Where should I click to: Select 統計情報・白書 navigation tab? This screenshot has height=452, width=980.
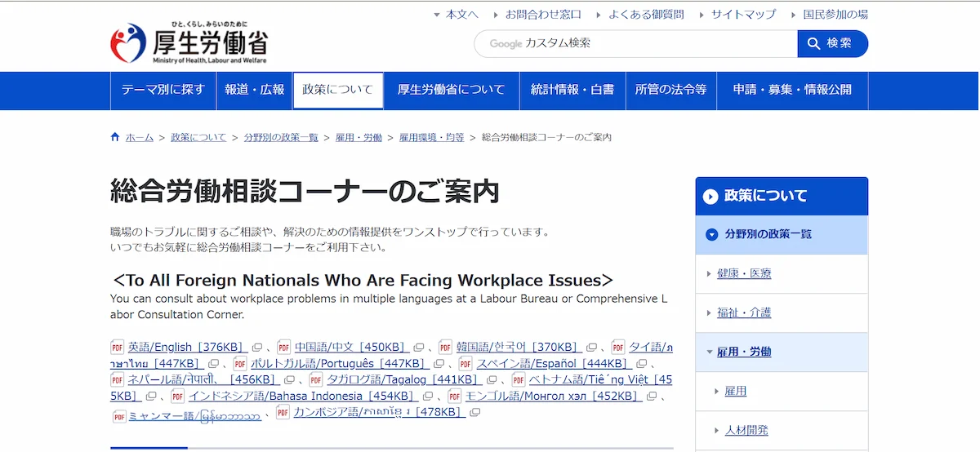(x=572, y=90)
